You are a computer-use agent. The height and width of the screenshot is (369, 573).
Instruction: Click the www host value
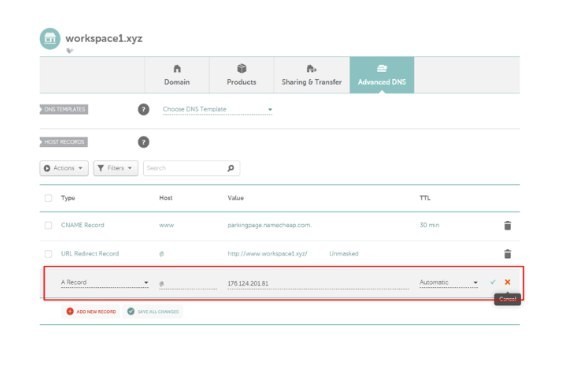pyautogui.click(x=167, y=225)
